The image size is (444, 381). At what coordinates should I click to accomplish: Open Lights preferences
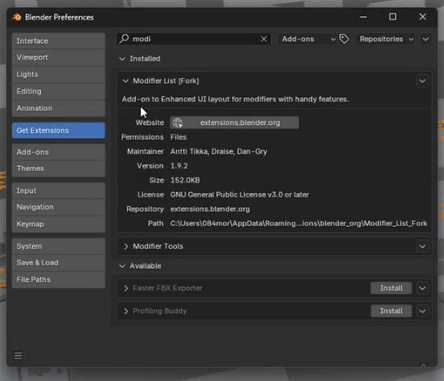click(59, 74)
